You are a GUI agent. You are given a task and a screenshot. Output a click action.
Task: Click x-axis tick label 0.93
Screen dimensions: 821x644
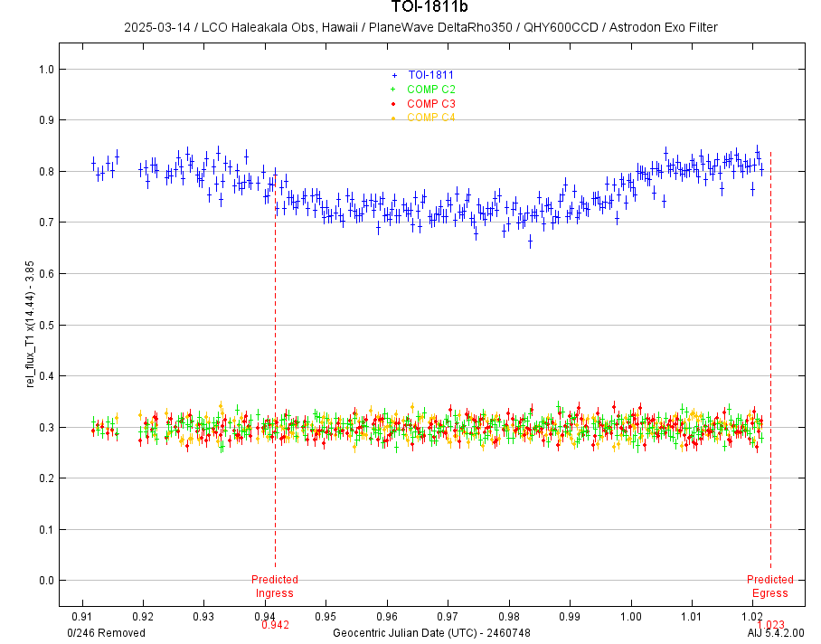point(203,616)
